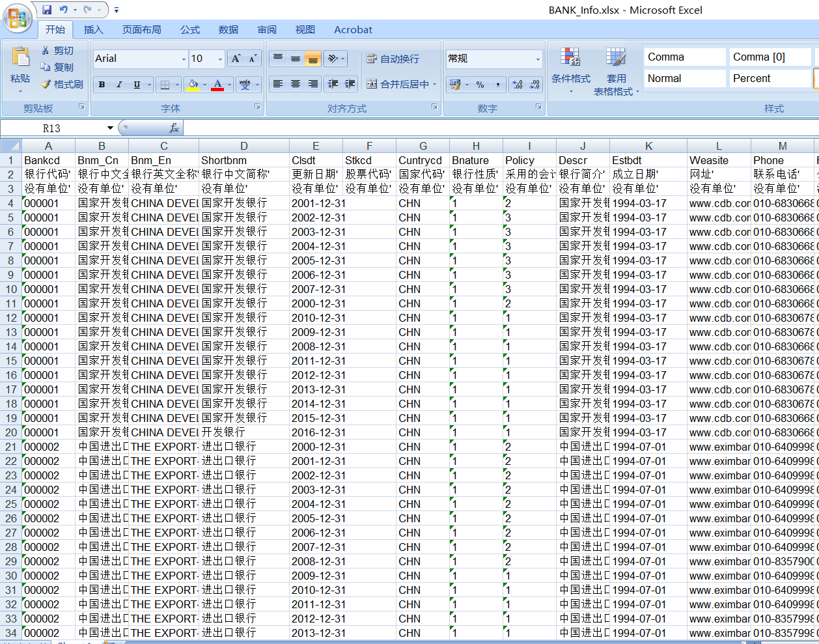819x644 pixels.
Task: Click the yellow fill color bucket
Action: 192,85
